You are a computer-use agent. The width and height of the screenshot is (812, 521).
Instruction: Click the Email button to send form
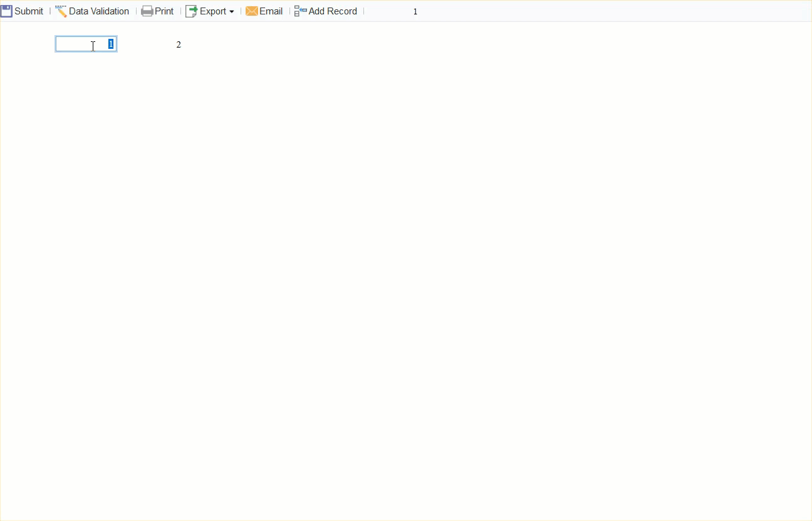point(271,11)
